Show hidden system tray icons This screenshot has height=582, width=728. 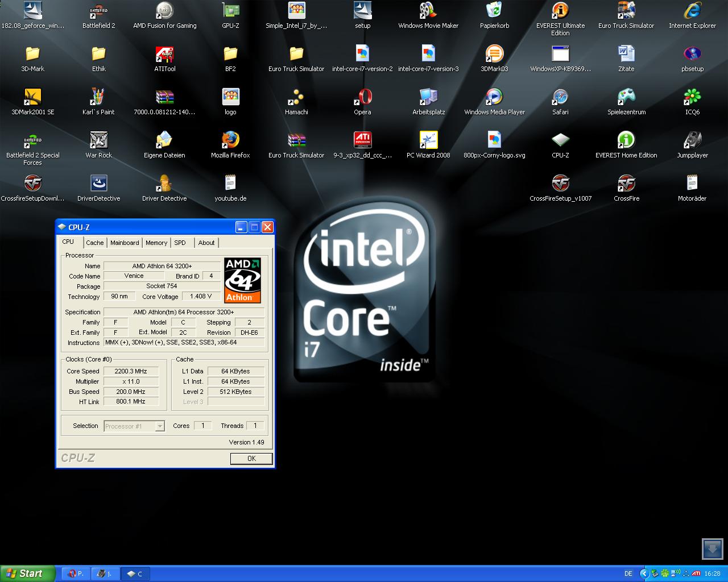click(644, 574)
